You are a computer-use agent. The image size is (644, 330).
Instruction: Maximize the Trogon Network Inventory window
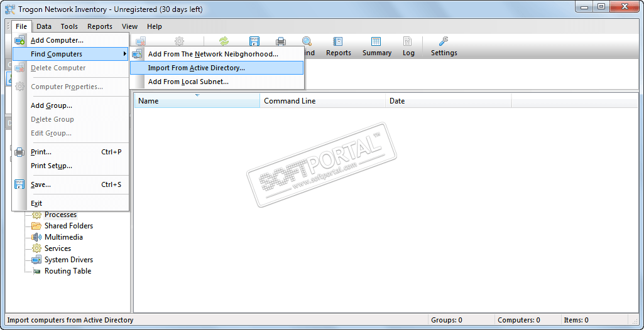[x=601, y=6]
